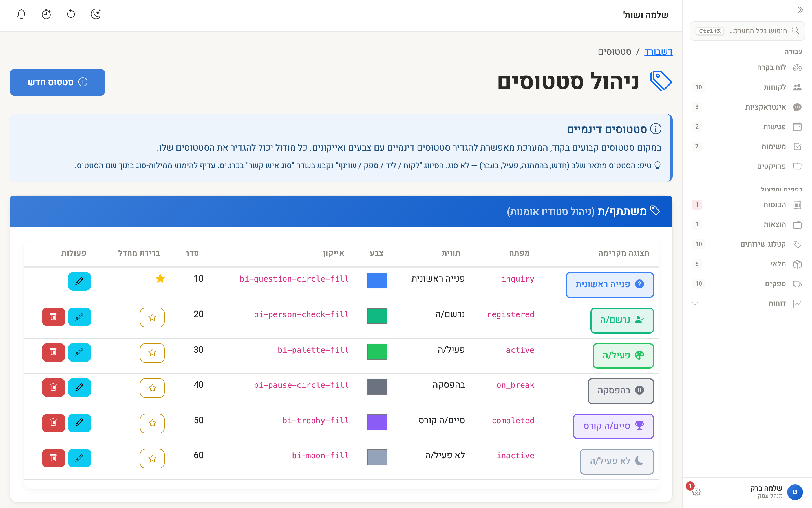The height and width of the screenshot is (508, 812).
Task: Follow the דשבורד breadcrumb link
Action: (658, 52)
